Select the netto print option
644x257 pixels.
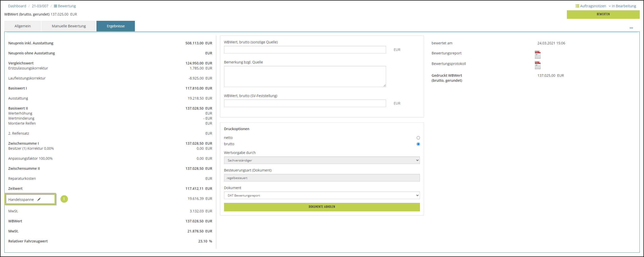pyautogui.click(x=418, y=138)
